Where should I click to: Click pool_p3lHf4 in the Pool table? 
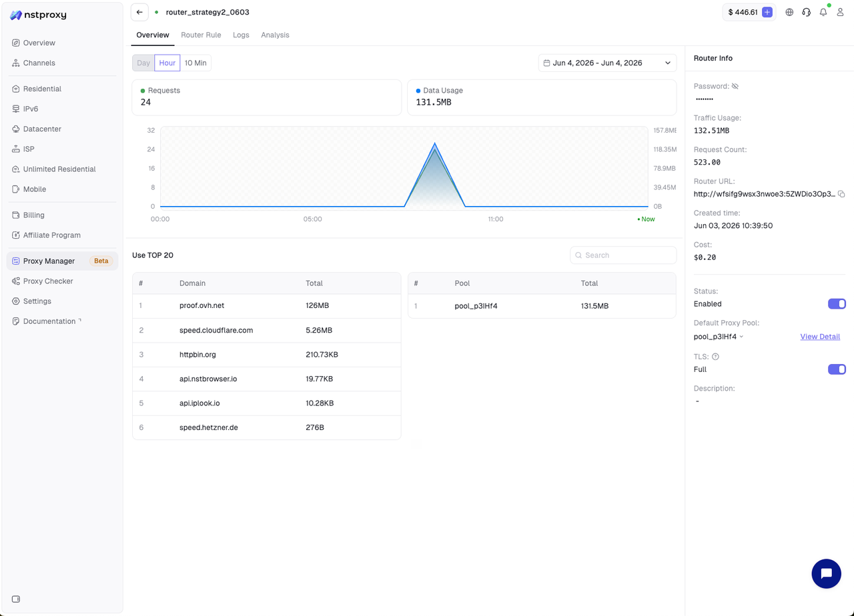[x=476, y=306]
